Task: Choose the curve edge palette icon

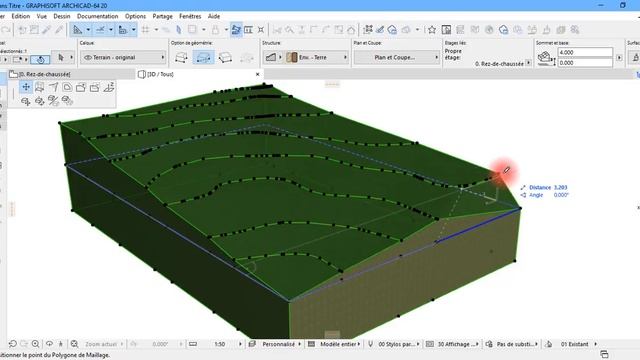Action: (67, 87)
